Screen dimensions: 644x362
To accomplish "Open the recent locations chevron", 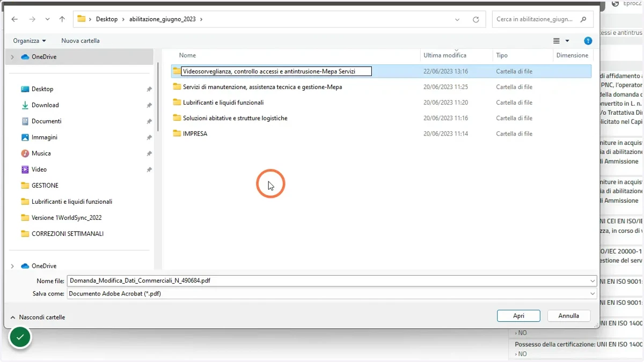I will (x=47, y=19).
